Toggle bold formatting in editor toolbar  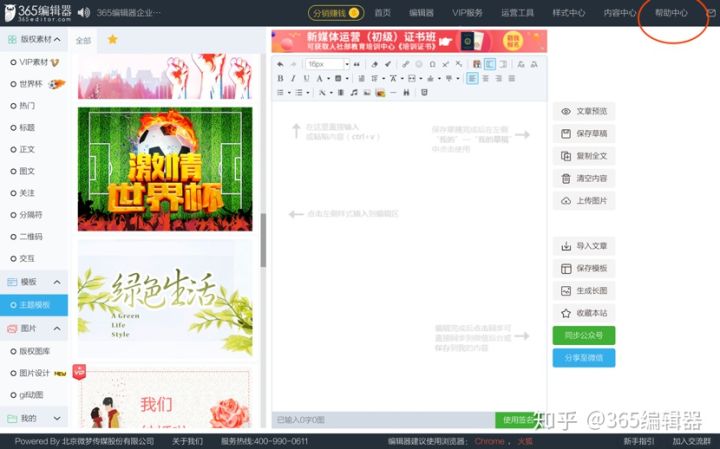pyautogui.click(x=280, y=79)
